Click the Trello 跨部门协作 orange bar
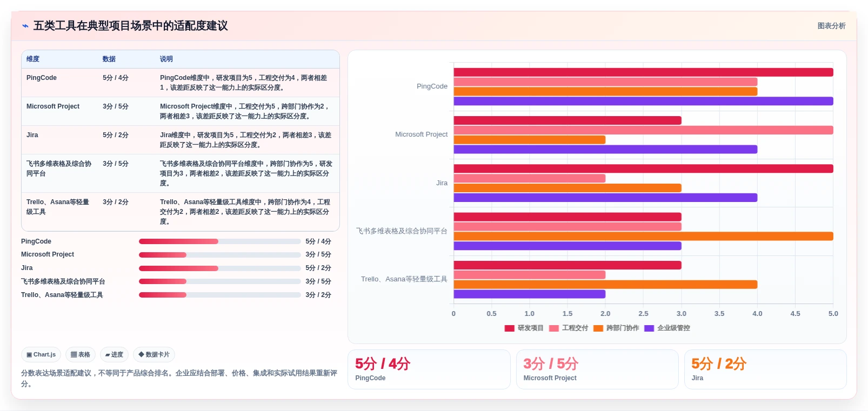Image resolution: width=868 pixels, height=411 pixels. tap(605, 285)
